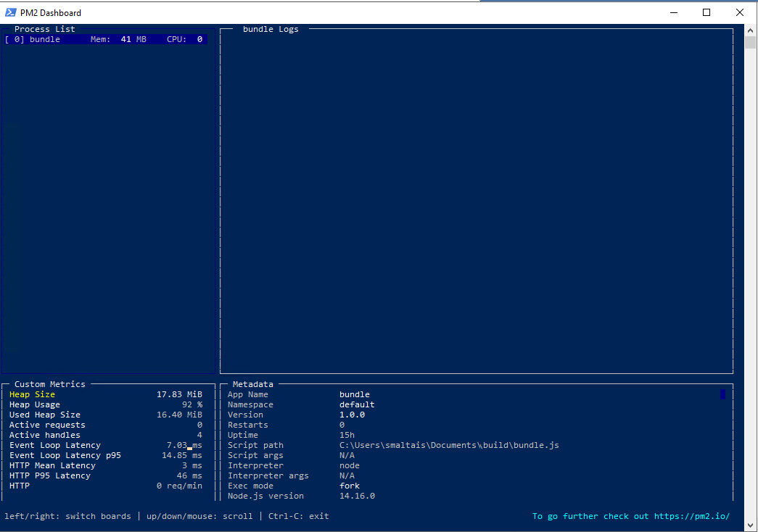Close the PM2 Dashboard window
This screenshot has height=532, width=758.
click(x=740, y=12)
